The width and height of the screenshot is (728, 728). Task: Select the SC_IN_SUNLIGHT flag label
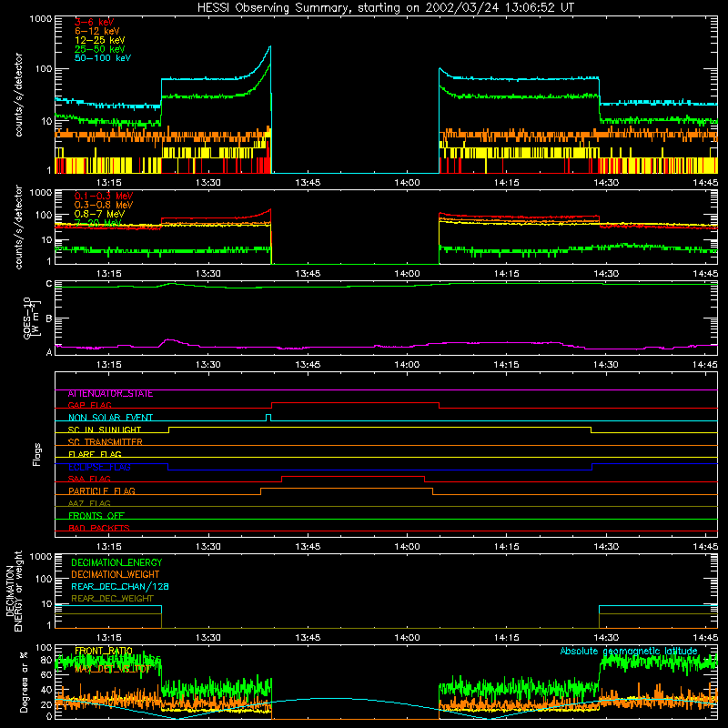(x=105, y=430)
